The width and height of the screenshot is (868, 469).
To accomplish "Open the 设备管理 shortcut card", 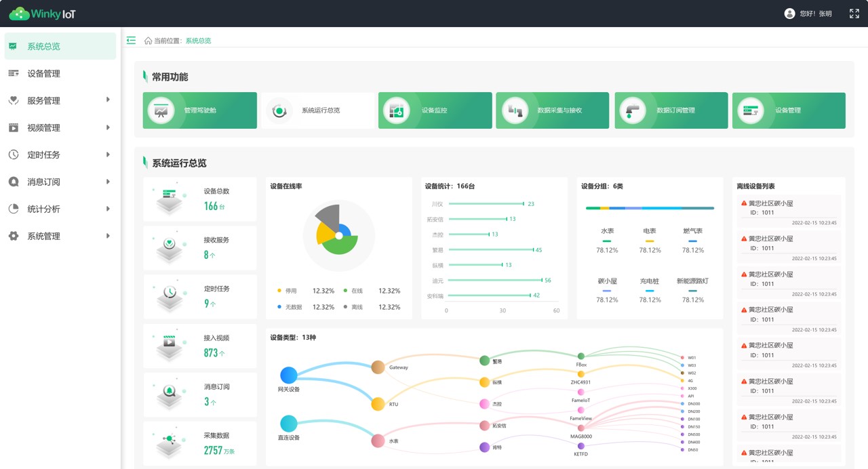I will 789,110.
